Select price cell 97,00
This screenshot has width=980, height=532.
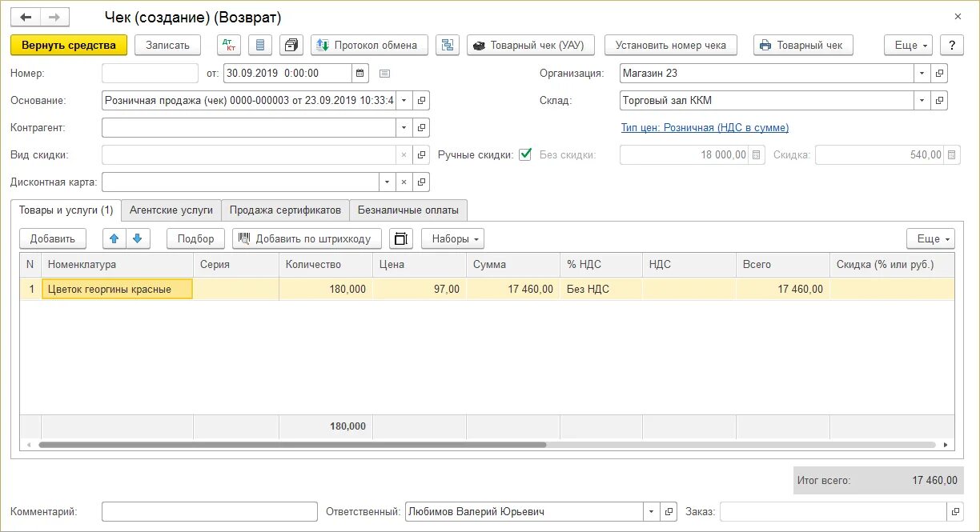click(420, 289)
